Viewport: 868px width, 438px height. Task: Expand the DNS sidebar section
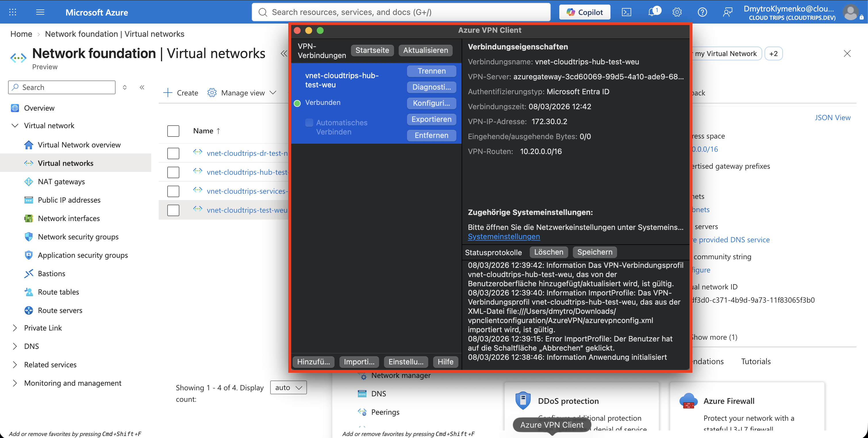point(15,346)
